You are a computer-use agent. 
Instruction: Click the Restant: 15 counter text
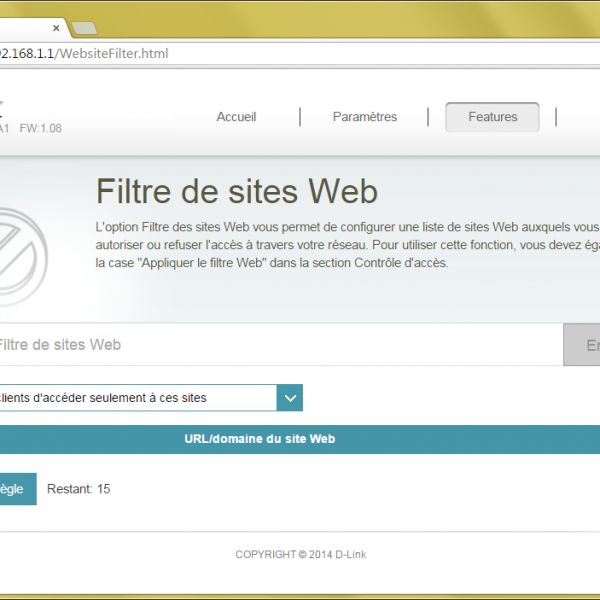tap(79, 489)
